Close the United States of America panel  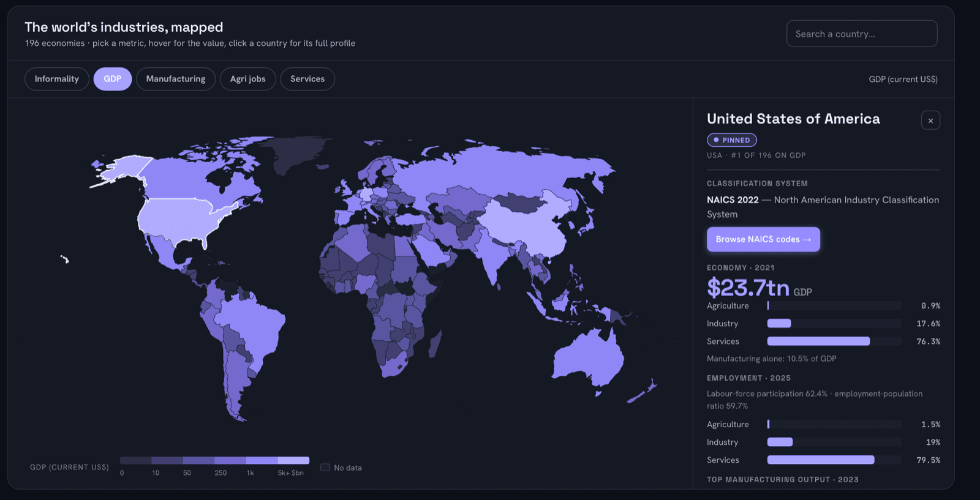click(930, 121)
